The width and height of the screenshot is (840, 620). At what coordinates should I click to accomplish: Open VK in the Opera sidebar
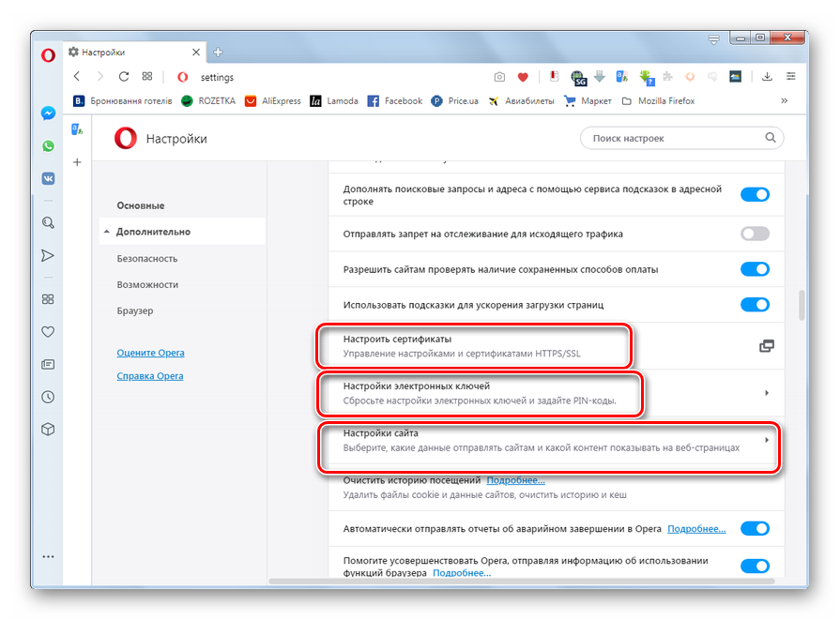pos(48,178)
